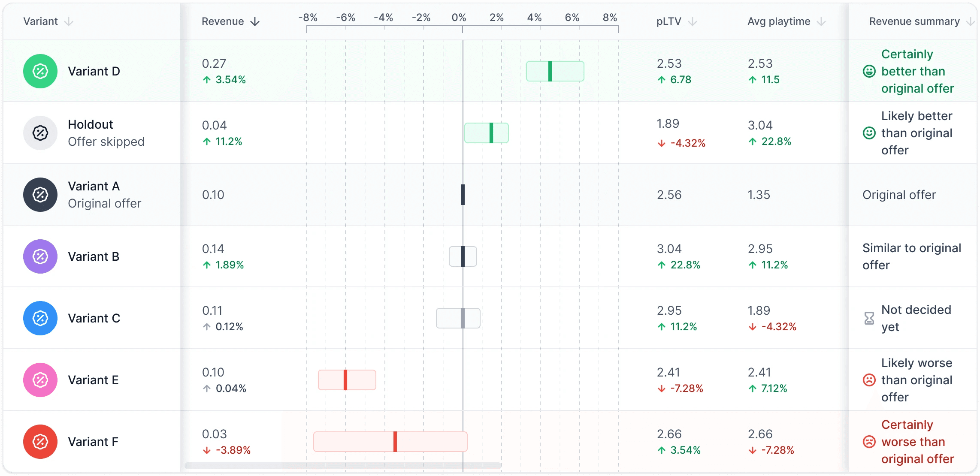Viewport: 980px width, 476px height.
Task: Click the hourglass icon beside Not decided yet
Action: 869,318
